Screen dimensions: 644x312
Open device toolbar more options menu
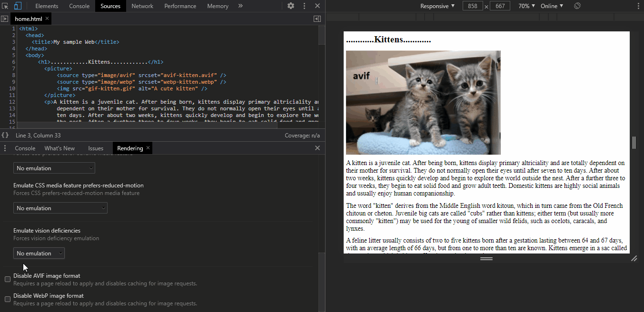coord(638,6)
